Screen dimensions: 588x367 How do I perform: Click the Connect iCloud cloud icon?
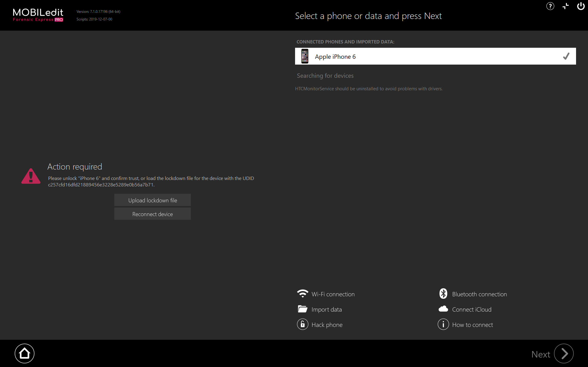[443, 309]
